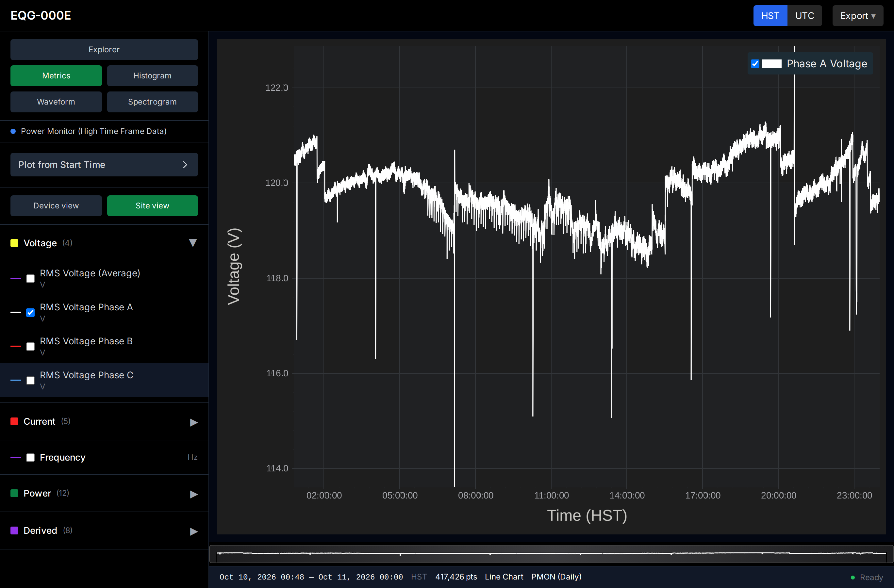
Task: Click the purple Frequency line icon
Action: 15,457
